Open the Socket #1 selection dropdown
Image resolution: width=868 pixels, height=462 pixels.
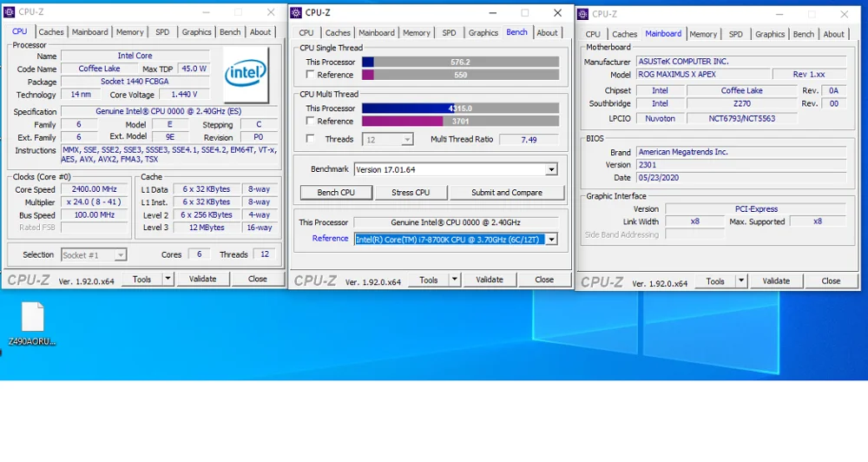click(94, 254)
